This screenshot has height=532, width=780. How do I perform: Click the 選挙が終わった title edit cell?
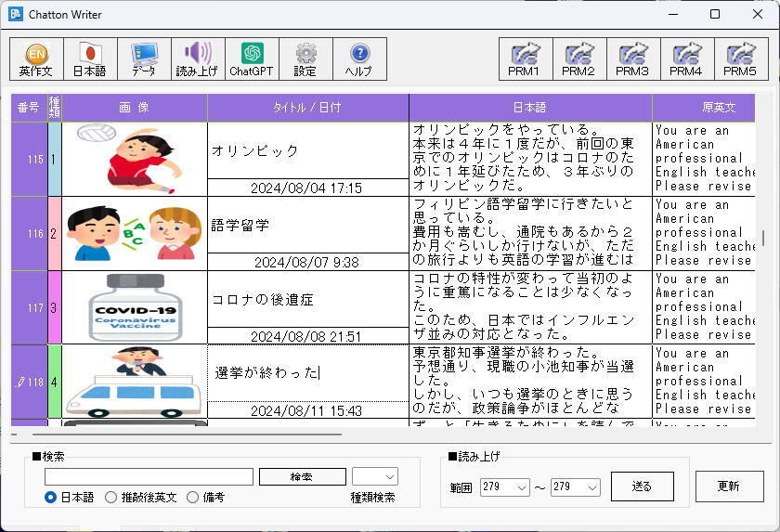pyautogui.click(x=308, y=373)
